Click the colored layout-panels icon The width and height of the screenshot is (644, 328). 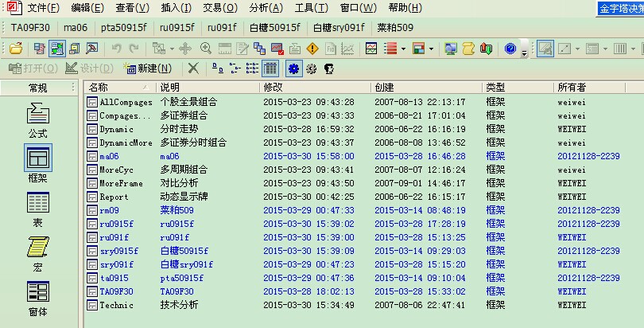point(418,49)
